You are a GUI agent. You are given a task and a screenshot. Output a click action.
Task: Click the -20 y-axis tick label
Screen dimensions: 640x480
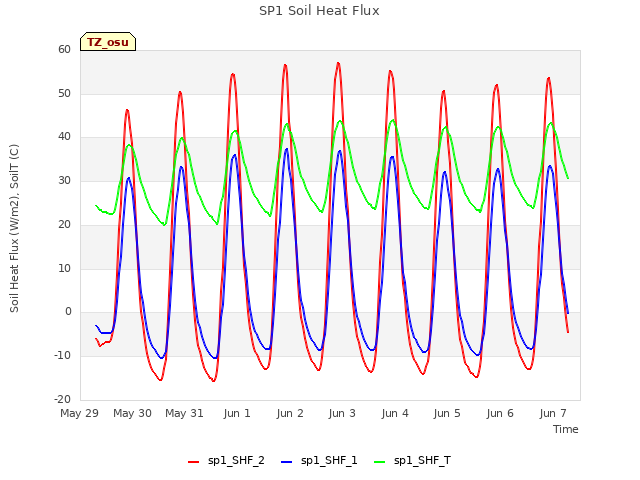point(62,399)
